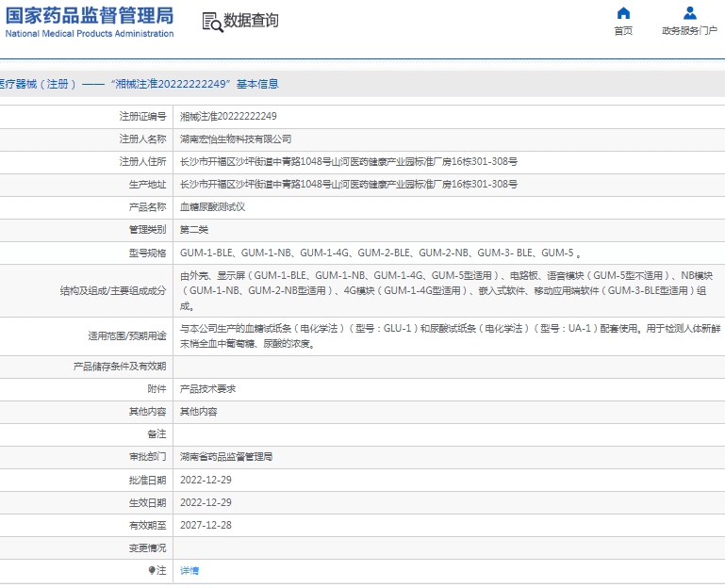This screenshot has height=588, width=725.
Task: Click the 其他内容 value link
Action: (x=198, y=412)
